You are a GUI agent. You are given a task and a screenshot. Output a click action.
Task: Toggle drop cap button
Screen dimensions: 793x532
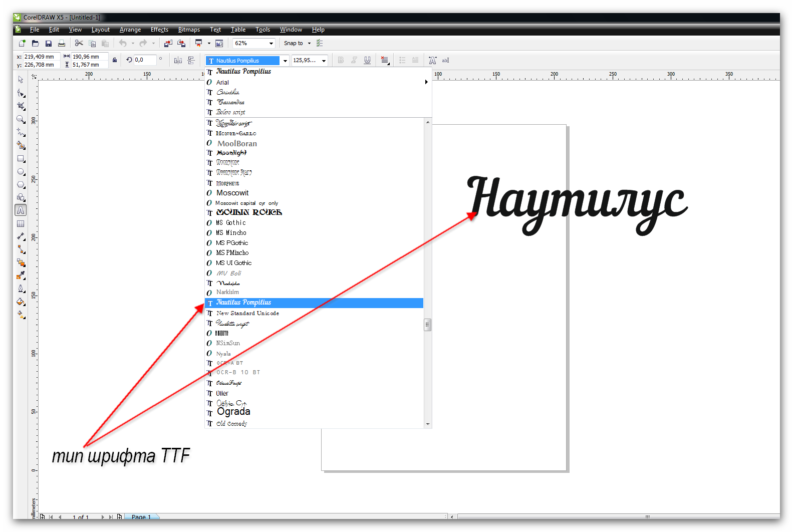[x=415, y=60]
